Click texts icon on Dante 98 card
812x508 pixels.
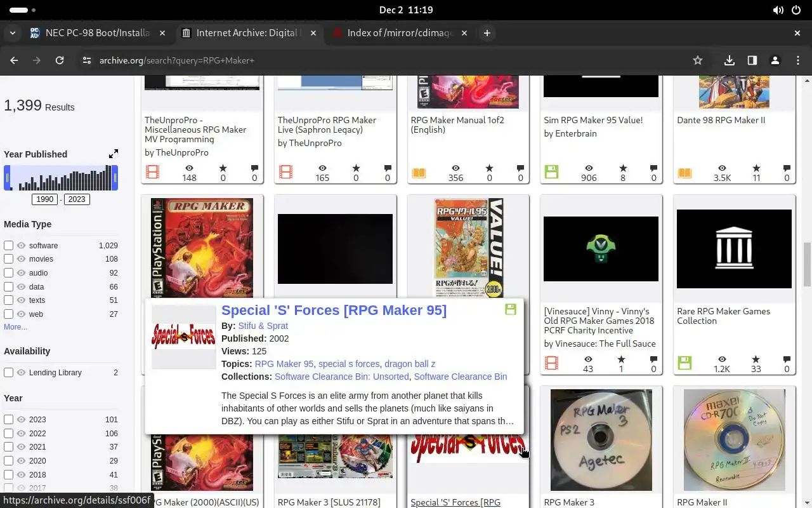tap(684, 173)
